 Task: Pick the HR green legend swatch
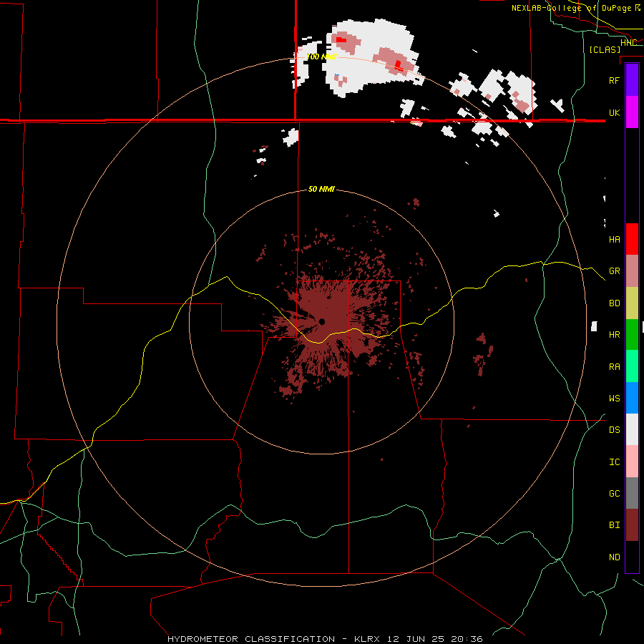(x=632, y=335)
